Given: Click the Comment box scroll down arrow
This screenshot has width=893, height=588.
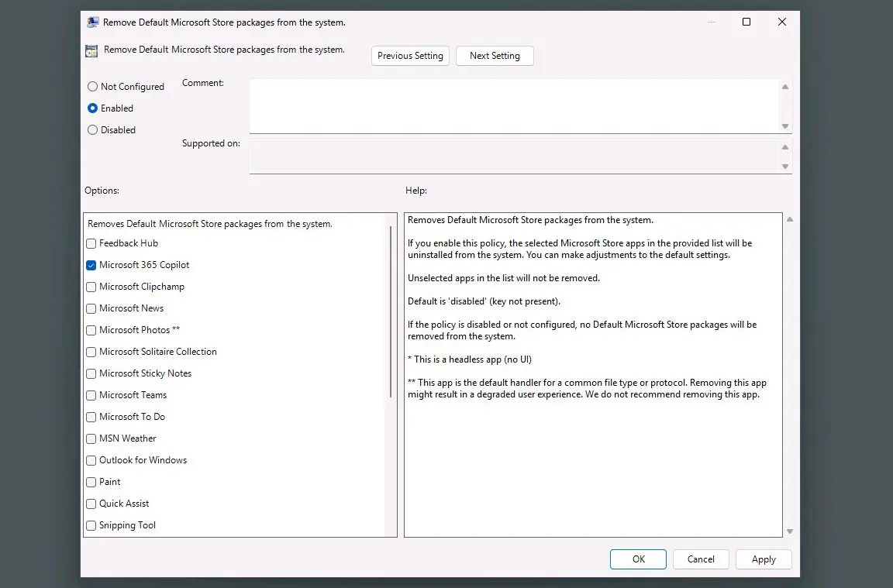Looking at the screenshot, I should coord(784,126).
